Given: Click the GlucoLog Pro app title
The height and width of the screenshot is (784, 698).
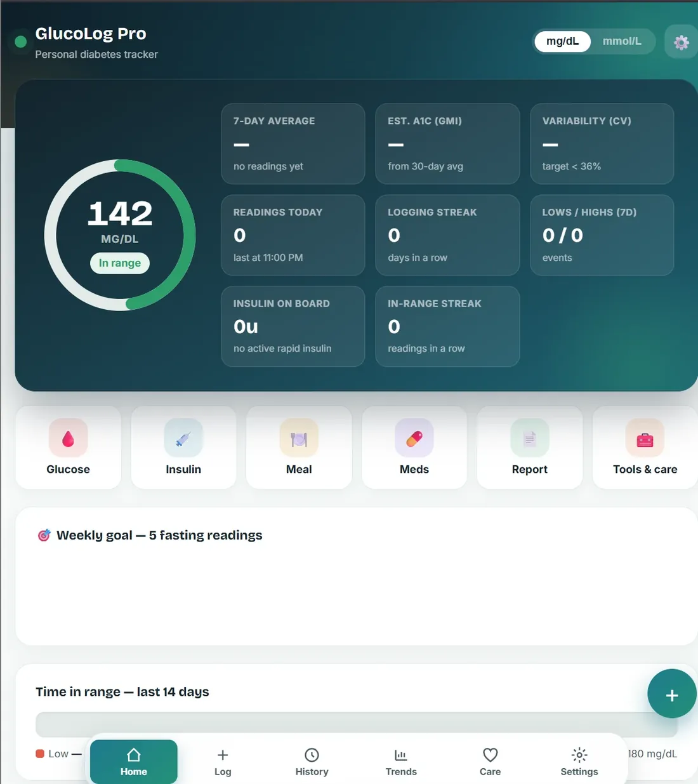Looking at the screenshot, I should [91, 34].
